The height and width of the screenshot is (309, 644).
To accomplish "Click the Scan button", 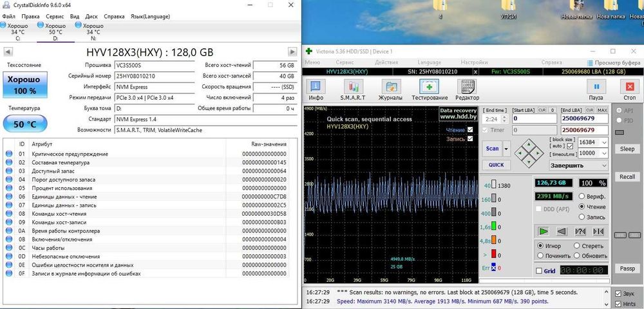I will (x=493, y=149).
